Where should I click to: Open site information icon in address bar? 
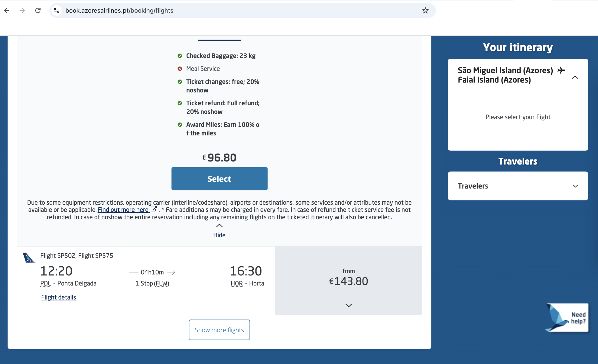pos(57,11)
